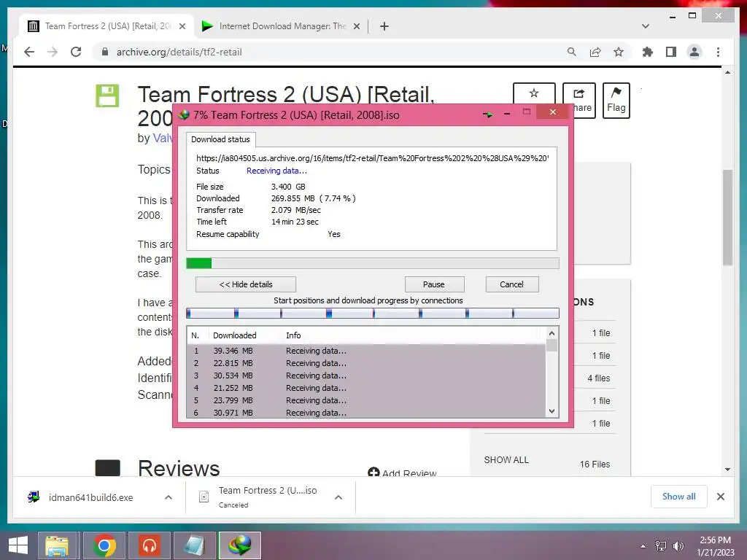This screenshot has height=560, width=747.
Task: Show hidden system tray icons
Action: pyautogui.click(x=643, y=546)
